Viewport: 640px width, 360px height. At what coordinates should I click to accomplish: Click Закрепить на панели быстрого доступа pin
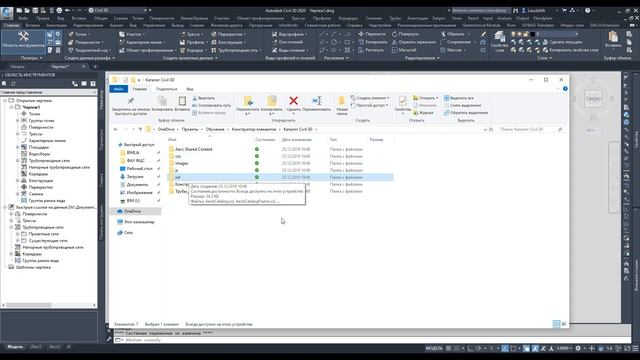pyautogui.click(x=131, y=105)
